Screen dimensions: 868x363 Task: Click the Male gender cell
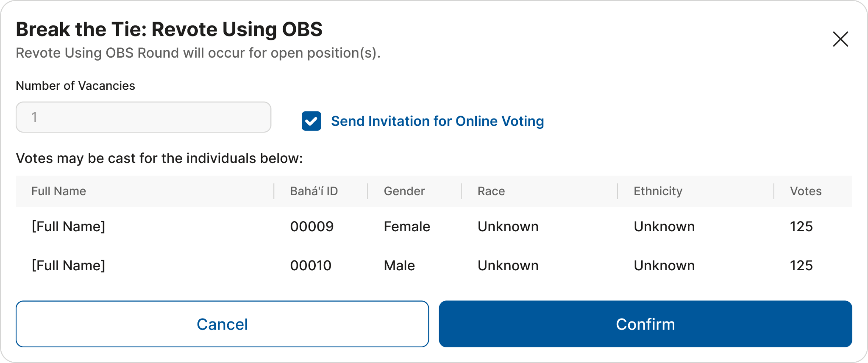pos(399,266)
